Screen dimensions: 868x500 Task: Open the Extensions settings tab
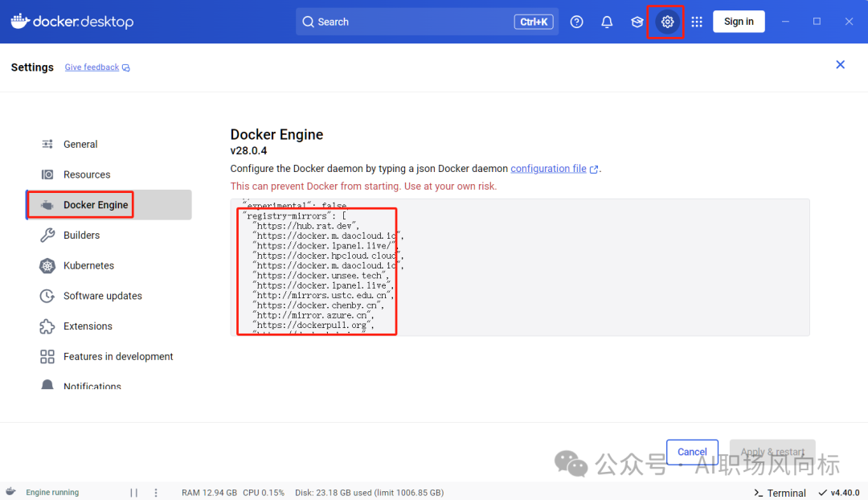click(x=109, y=326)
